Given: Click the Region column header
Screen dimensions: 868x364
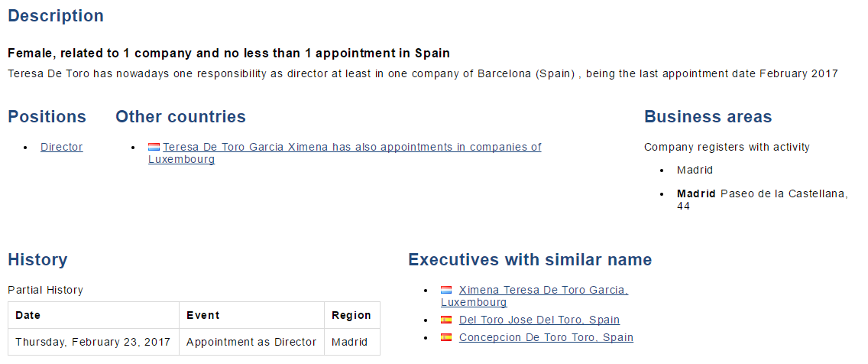Looking at the screenshot, I should click(352, 315).
